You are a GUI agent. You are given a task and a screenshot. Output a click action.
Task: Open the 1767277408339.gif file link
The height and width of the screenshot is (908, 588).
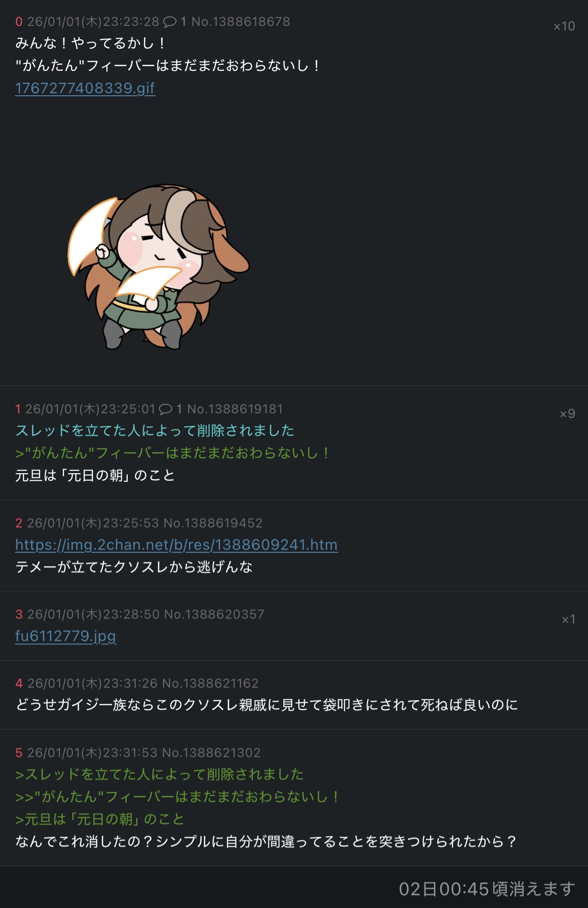coord(85,88)
